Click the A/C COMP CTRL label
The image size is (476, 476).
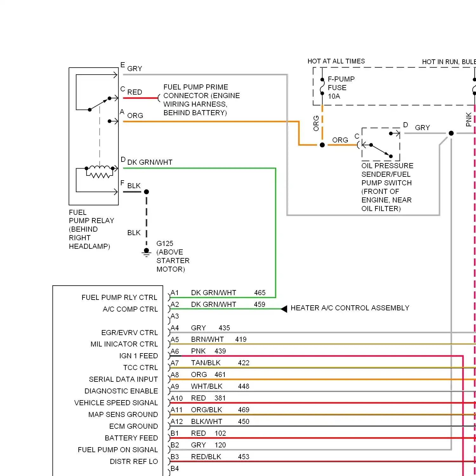(130, 309)
